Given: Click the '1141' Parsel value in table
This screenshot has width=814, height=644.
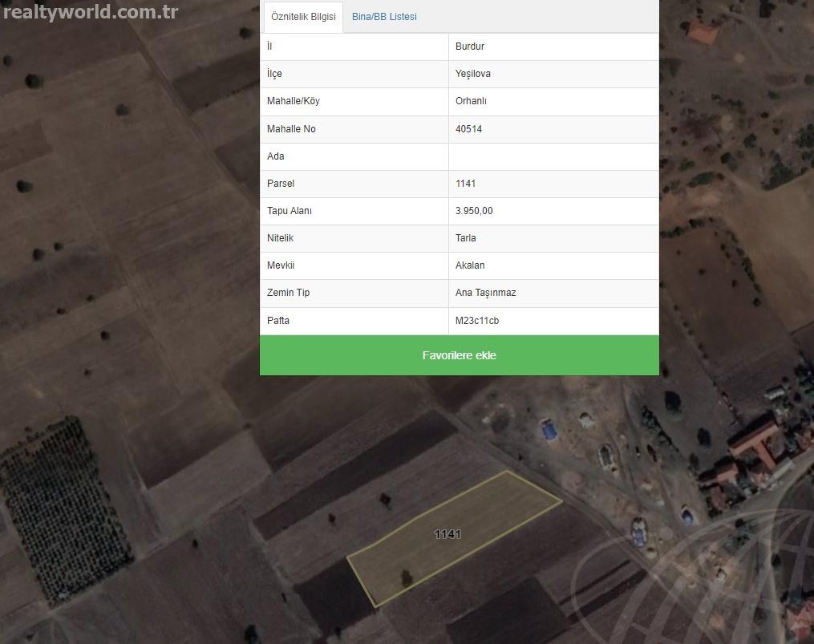Looking at the screenshot, I should click(x=466, y=184).
